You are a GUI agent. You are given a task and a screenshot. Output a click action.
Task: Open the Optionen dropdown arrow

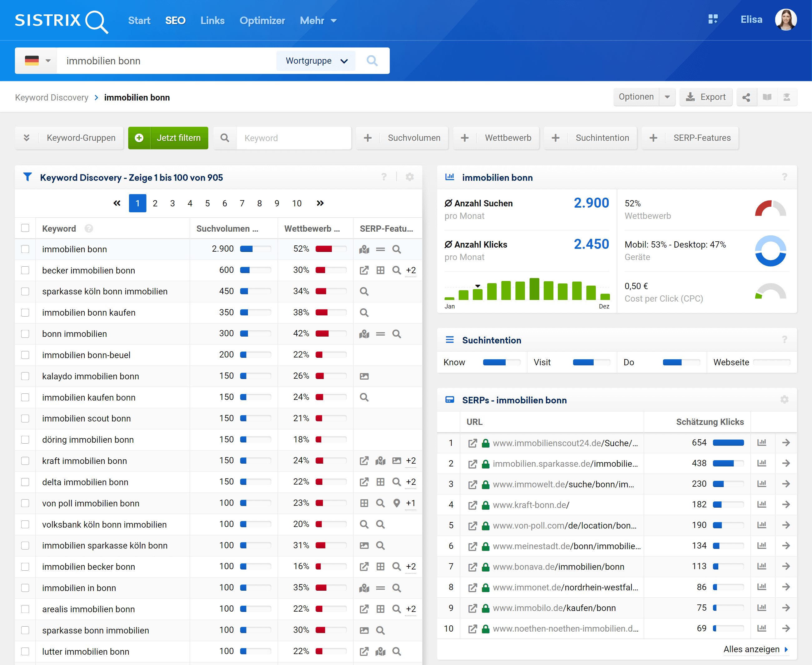pos(667,97)
